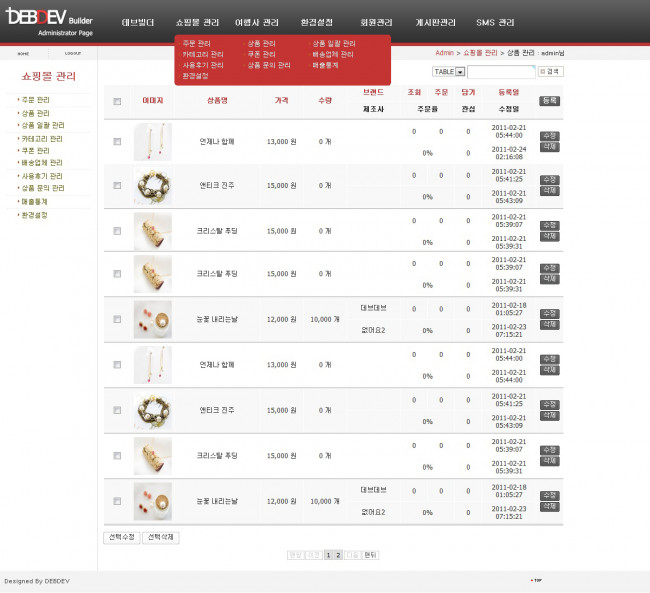Open the topmost earrings thumbnail for 언제나 함께
This screenshot has height=593, width=650.
pos(153,142)
